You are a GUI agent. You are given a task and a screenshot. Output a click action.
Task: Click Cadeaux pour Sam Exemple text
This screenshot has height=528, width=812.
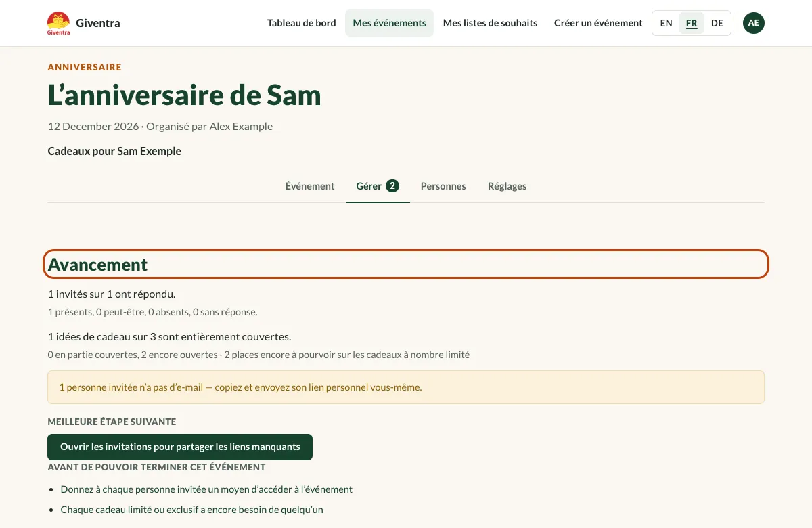click(114, 151)
